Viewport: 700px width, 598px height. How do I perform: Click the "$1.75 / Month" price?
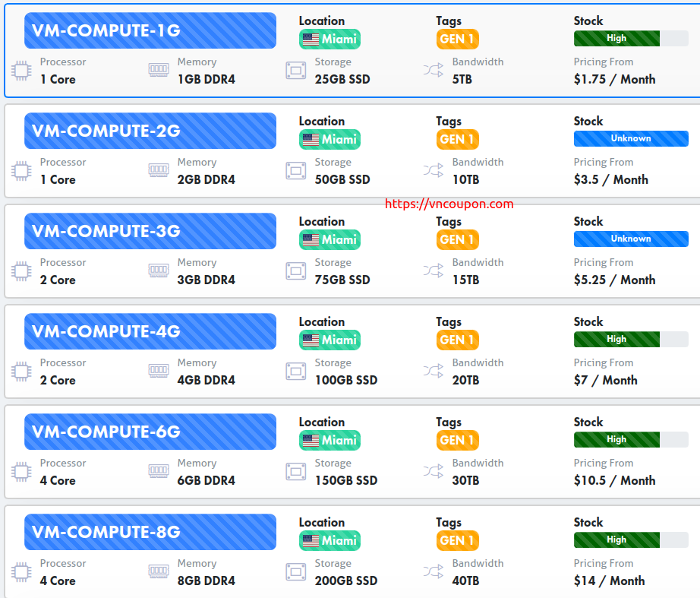coord(615,80)
